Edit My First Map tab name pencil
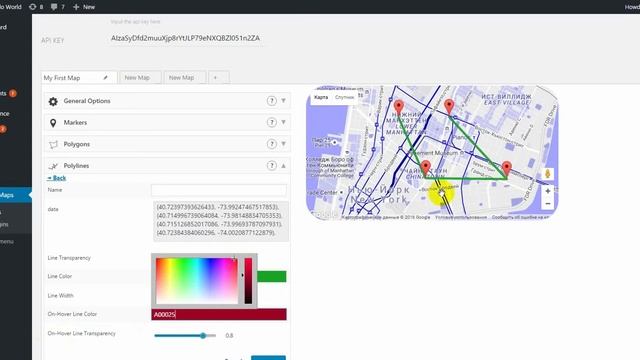 click(105, 78)
